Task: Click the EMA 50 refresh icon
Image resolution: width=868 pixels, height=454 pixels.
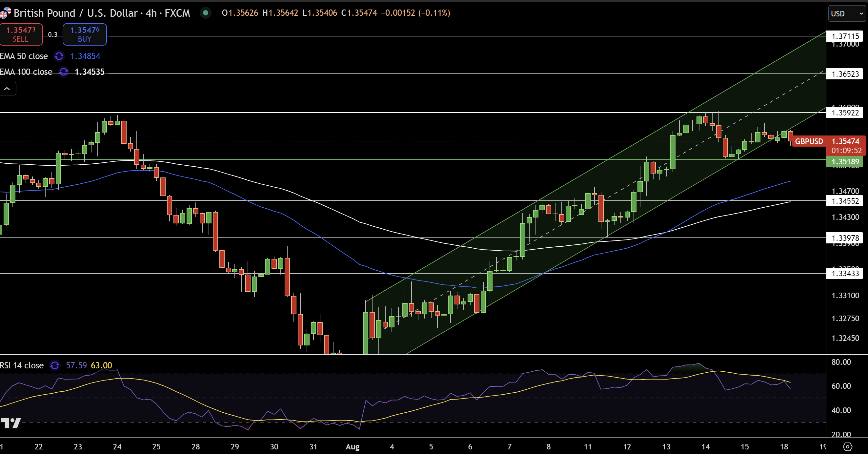Action: pyautogui.click(x=59, y=56)
